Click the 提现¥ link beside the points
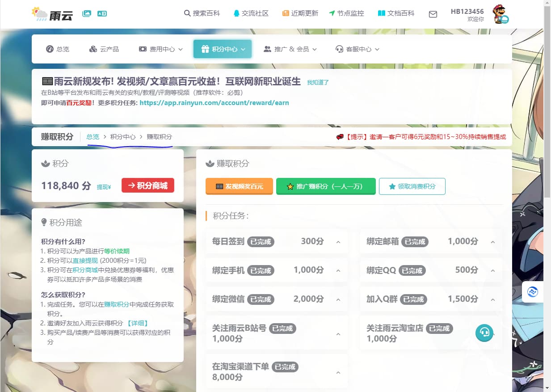 pos(104,187)
